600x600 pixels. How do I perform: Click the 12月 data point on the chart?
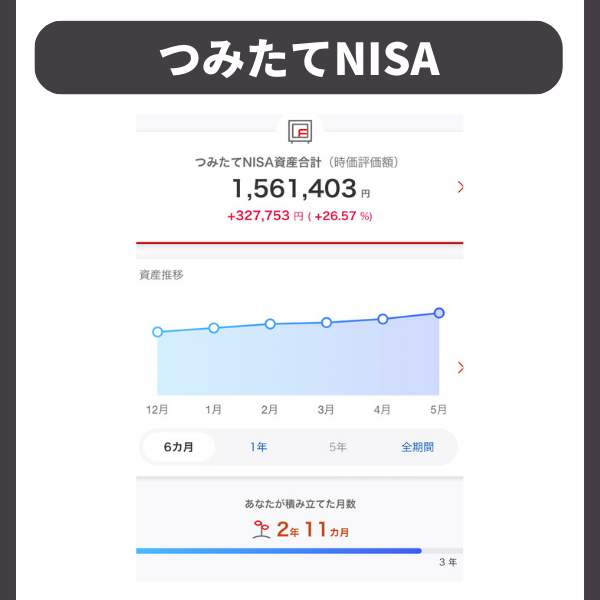[x=157, y=332]
